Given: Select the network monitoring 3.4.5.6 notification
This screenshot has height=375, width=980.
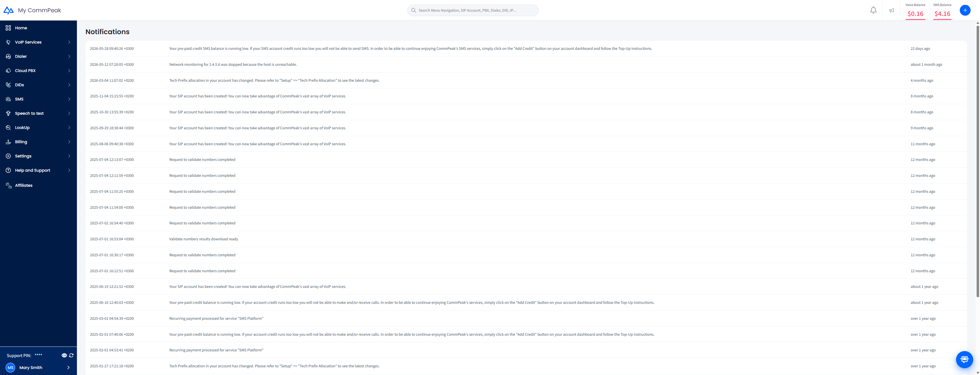Looking at the screenshot, I should 233,65.
